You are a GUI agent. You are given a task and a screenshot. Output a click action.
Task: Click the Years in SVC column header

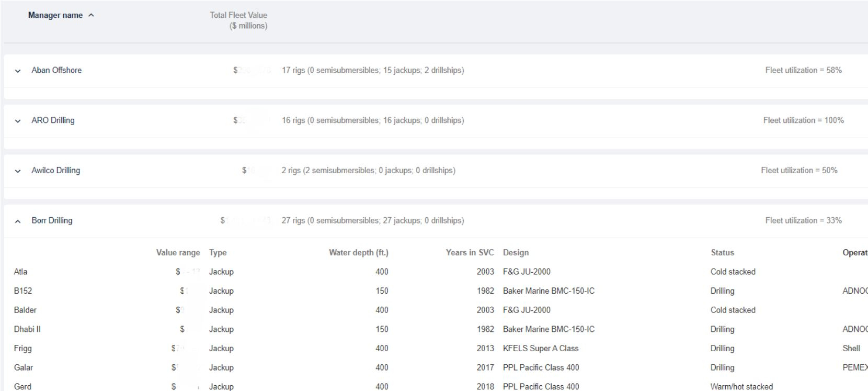point(470,252)
